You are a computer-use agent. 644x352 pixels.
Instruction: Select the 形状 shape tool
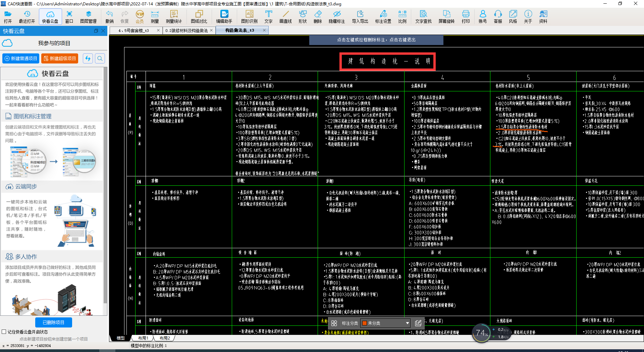tap(303, 16)
